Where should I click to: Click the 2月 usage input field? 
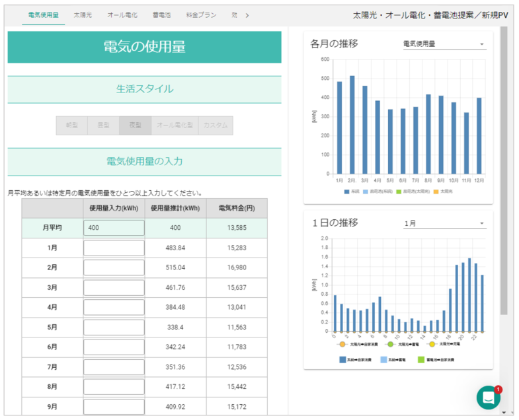tap(114, 267)
